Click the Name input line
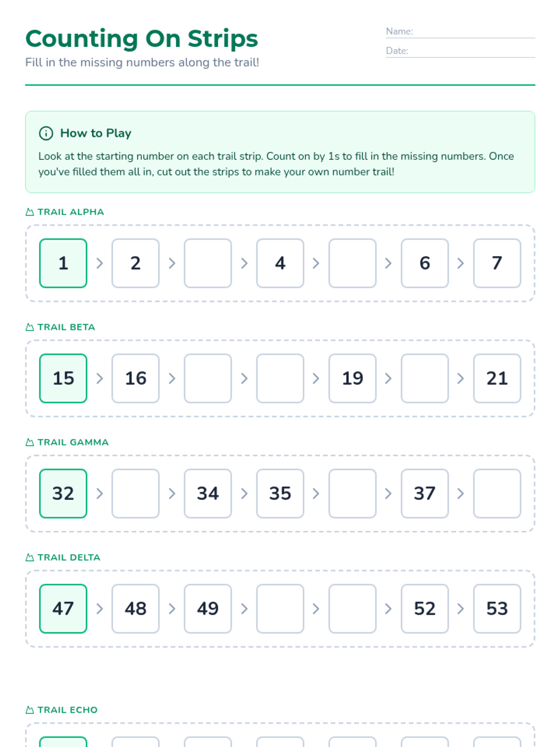 click(x=474, y=32)
